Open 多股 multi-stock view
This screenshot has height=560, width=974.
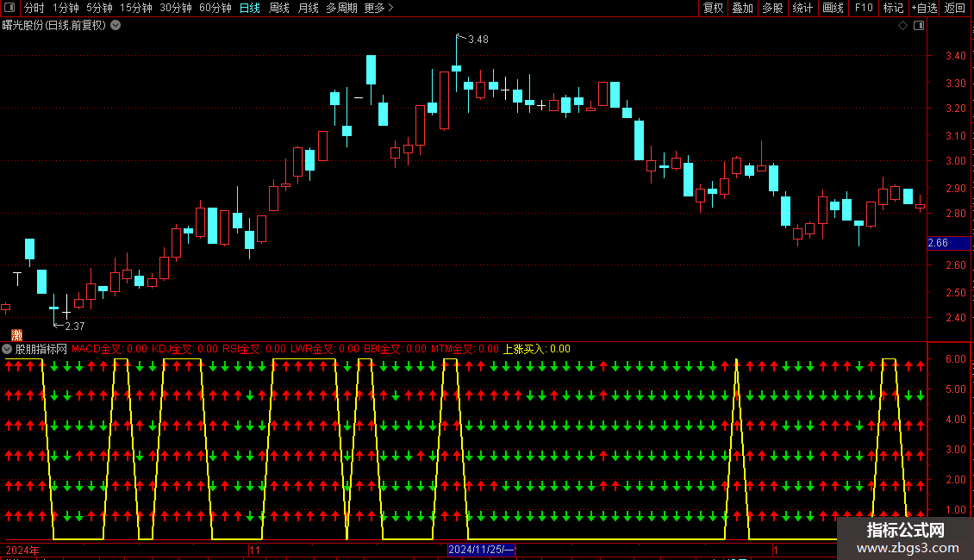(772, 8)
